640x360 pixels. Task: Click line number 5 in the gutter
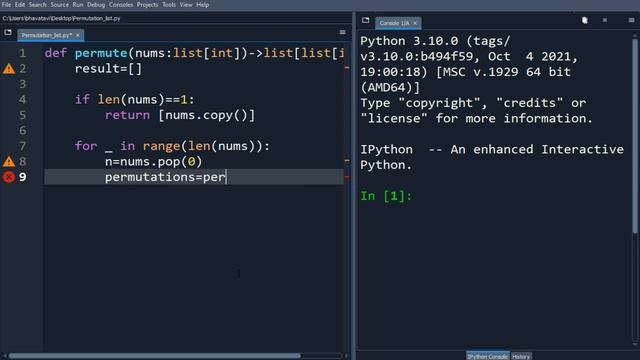pos(22,115)
